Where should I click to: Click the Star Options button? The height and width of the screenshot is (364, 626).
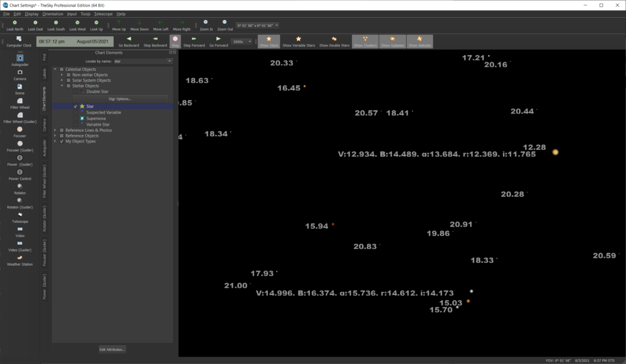[x=120, y=99]
